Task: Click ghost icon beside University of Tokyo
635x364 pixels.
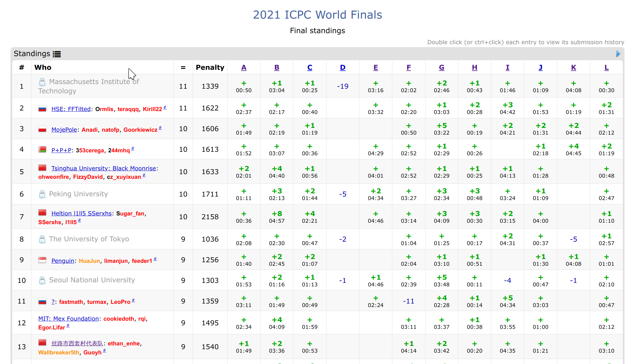Action: point(42,239)
